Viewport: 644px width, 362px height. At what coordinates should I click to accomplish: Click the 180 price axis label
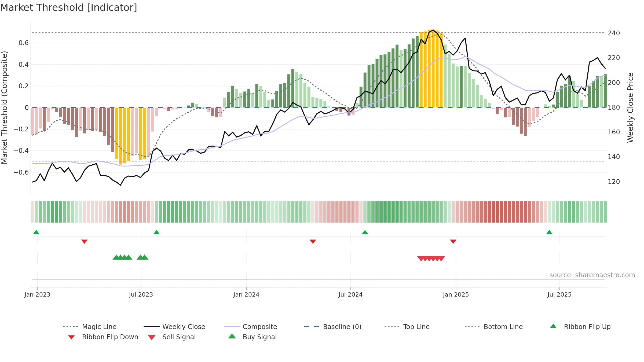(x=614, y=107)
